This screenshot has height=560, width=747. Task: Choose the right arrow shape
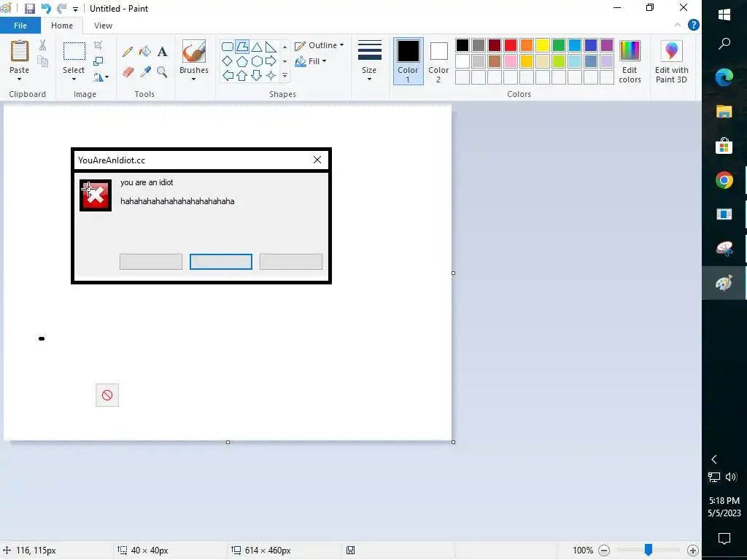point(271,61)
